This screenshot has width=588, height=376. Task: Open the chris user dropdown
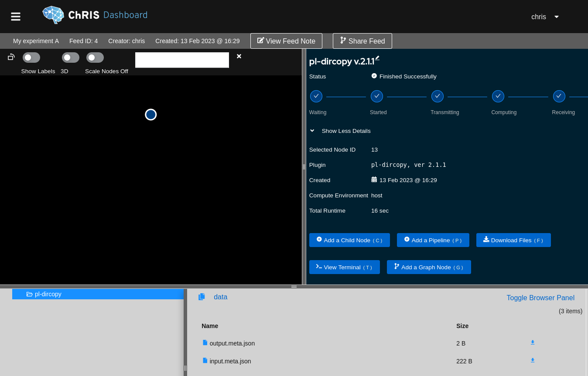(545, 17)
